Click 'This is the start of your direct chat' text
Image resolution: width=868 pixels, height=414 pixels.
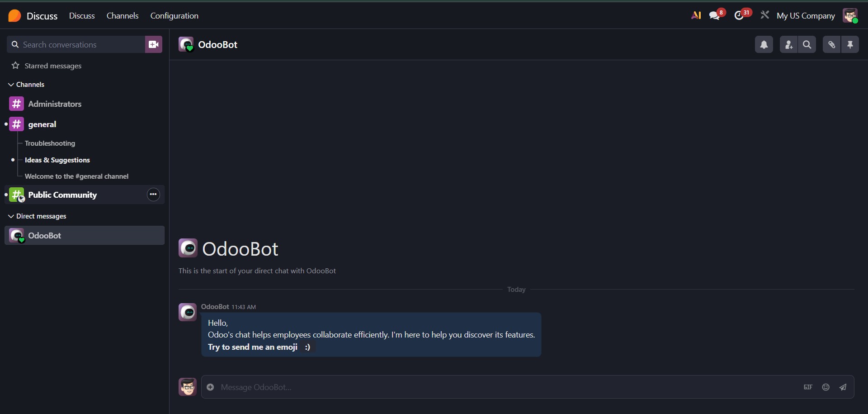(x=257, y=271)
